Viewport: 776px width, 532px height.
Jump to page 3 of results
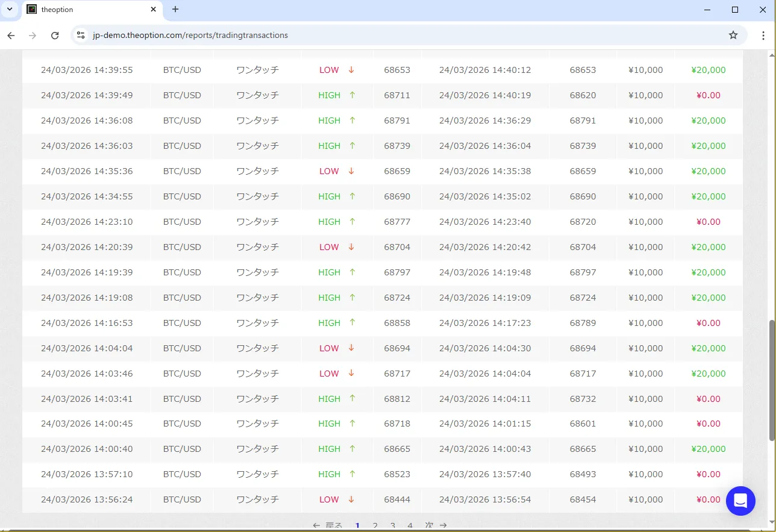tap(392, 526)
